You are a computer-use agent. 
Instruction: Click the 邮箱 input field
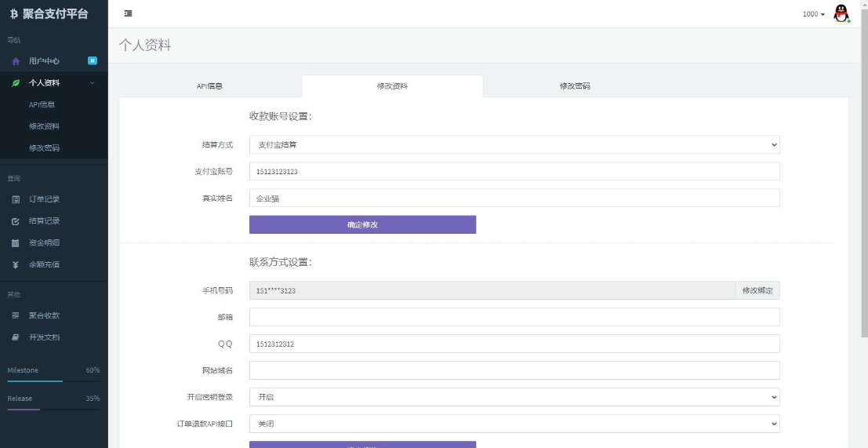514,317
